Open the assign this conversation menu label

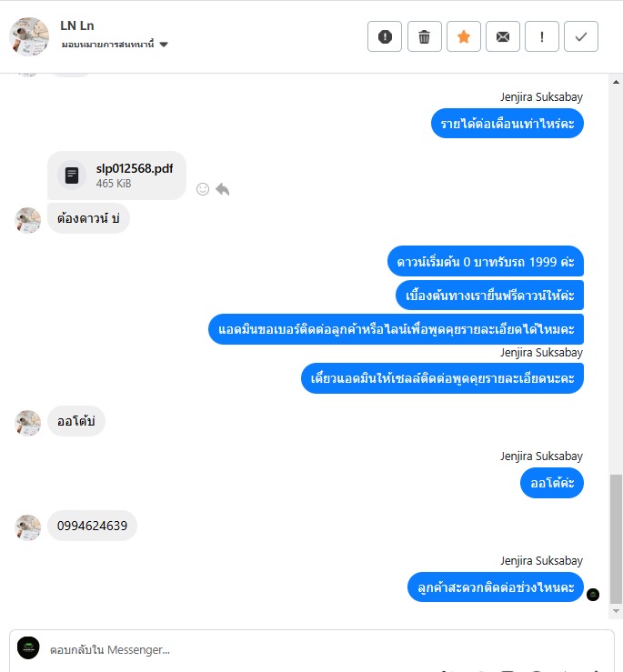(107, 45)
